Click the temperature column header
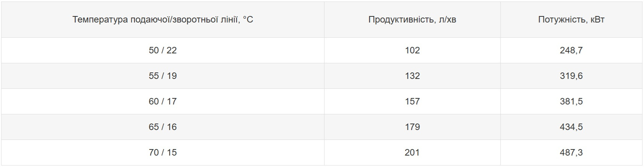644x167 pixels. 163,19
